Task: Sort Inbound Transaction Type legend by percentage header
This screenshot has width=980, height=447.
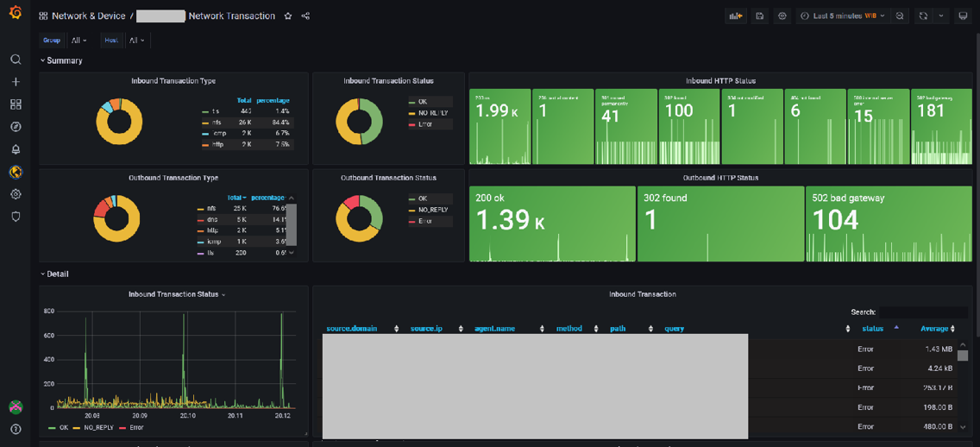Action: [x=273, y=100]
